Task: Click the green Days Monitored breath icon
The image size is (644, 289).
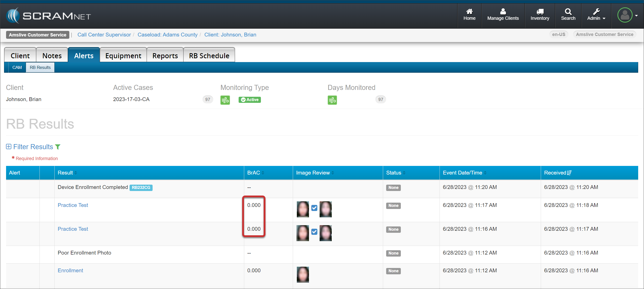Action: pos(332,100)
